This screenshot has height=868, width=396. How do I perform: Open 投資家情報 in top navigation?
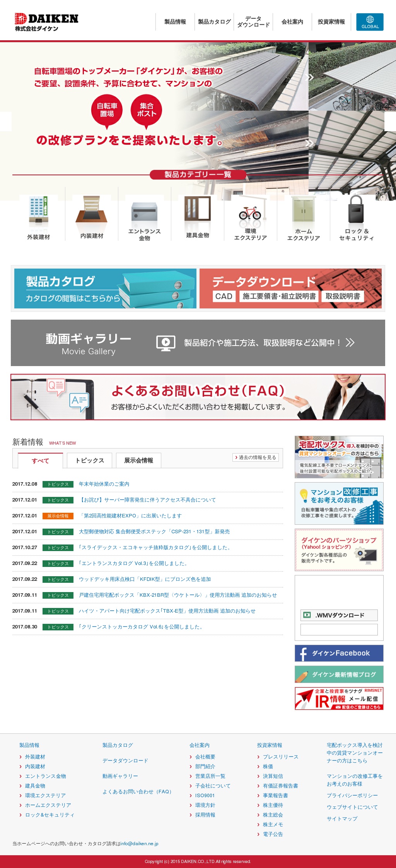tap(331, 22)
